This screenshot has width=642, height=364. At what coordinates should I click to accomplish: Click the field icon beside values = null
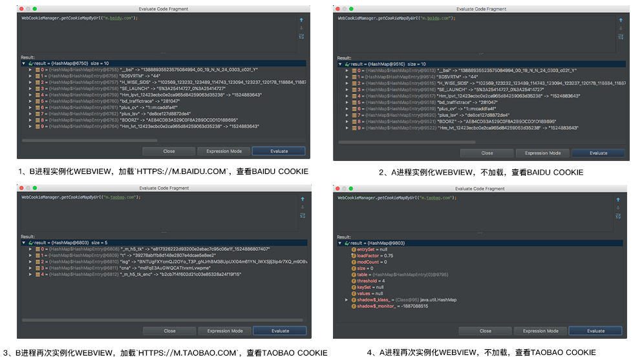click(354, 294)
